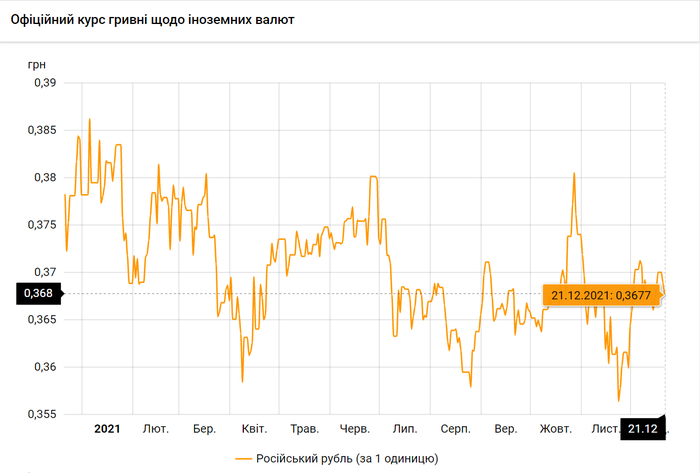Viewport: 700px width, 473px height.
Task: Click the грн axis unit label
Action: click(x=38, y=63)
